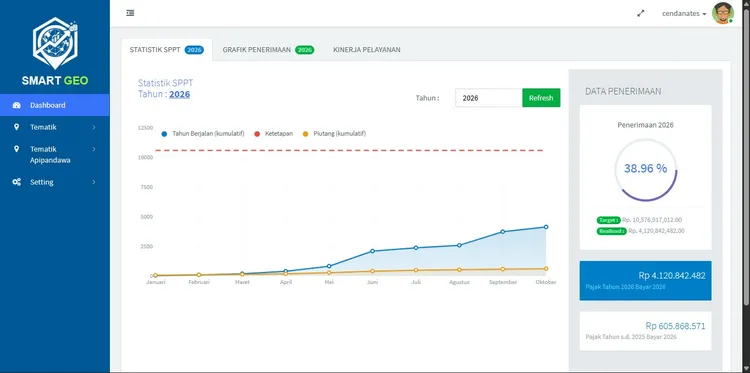The width and height of the screenshot is (750, 373).
Task: Click the Dashboard gauge icon
Action: 17,105
